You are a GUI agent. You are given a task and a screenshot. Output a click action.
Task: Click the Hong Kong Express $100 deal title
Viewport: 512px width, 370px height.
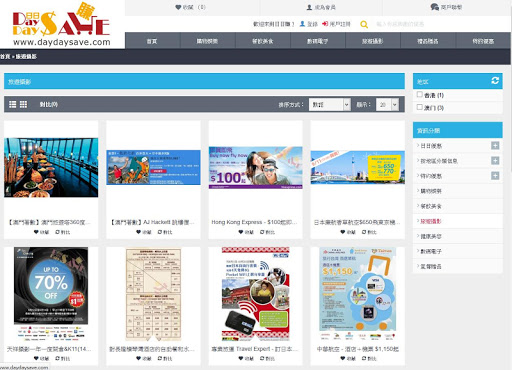click(x=254, y=222)
